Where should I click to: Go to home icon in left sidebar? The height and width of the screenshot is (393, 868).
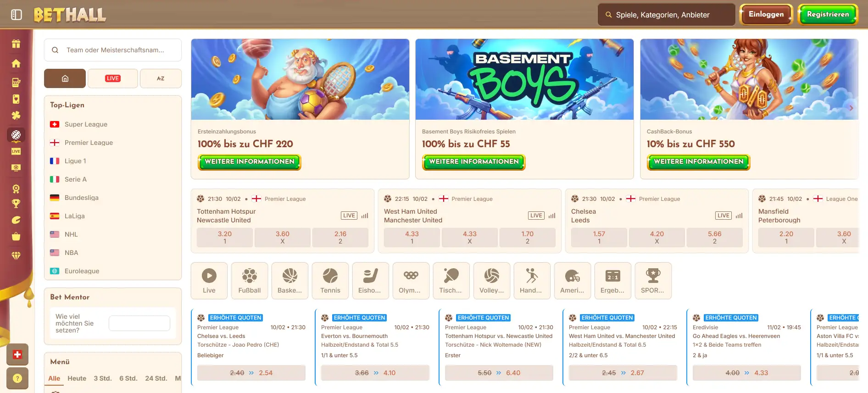[x=16, y=63]
